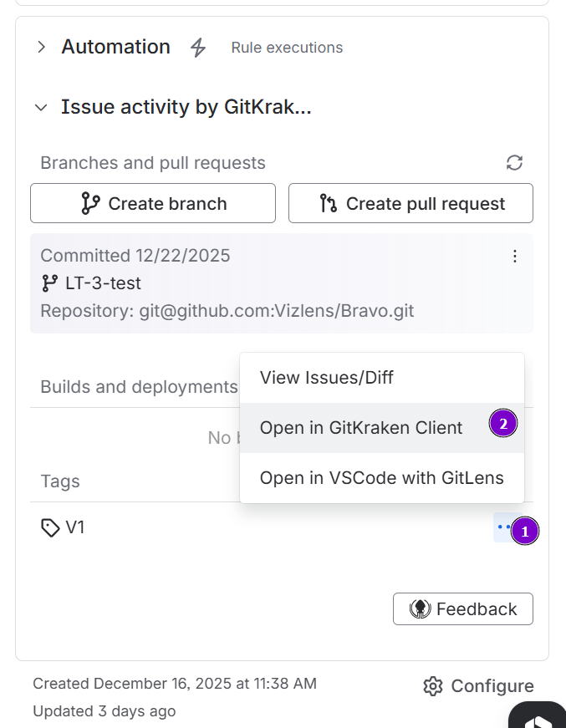Expand the Automation section

40,48
